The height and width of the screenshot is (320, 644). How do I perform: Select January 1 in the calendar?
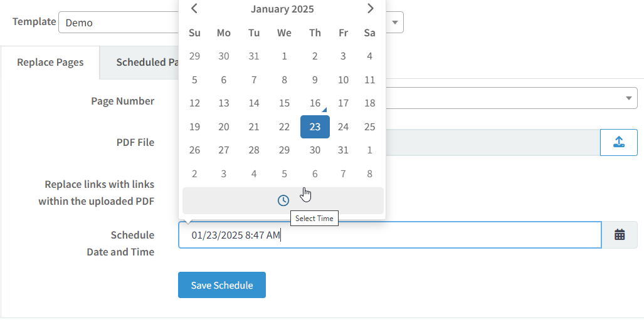pos(284,56)
